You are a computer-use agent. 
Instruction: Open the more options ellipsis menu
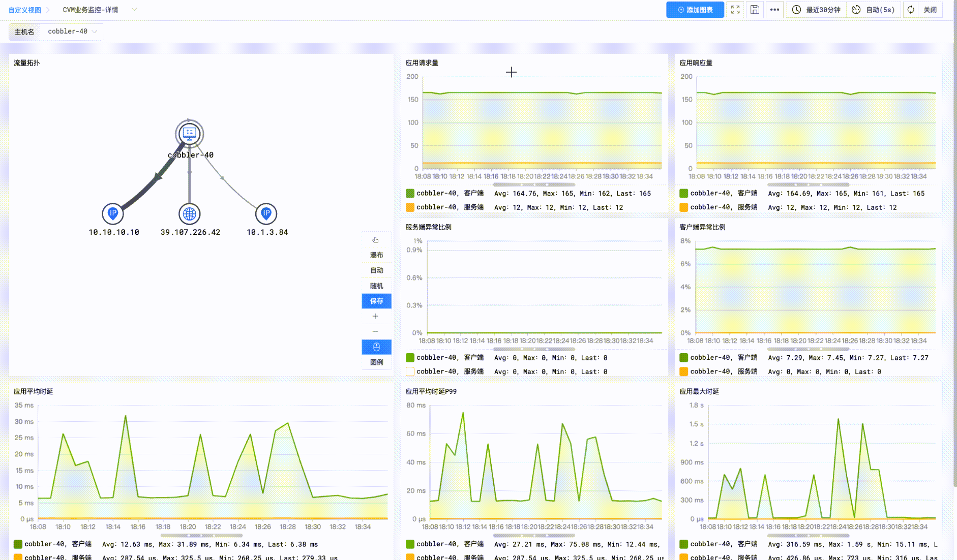(774, 10)
